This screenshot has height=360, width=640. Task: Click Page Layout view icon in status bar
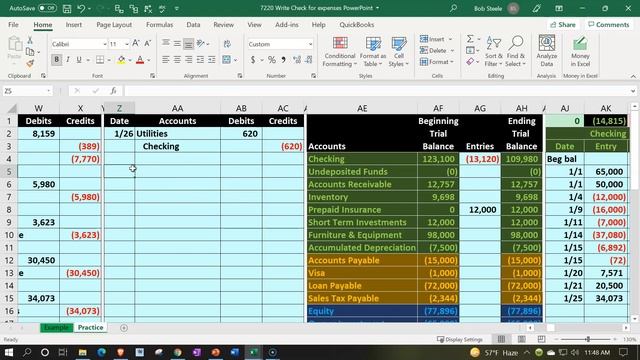point(521,339)
